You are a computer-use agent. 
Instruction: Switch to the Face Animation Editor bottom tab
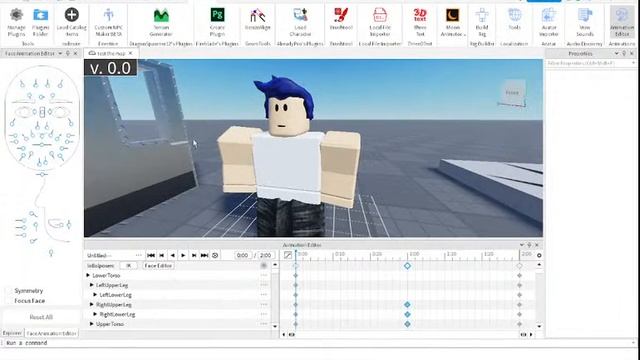click(51, 333)
